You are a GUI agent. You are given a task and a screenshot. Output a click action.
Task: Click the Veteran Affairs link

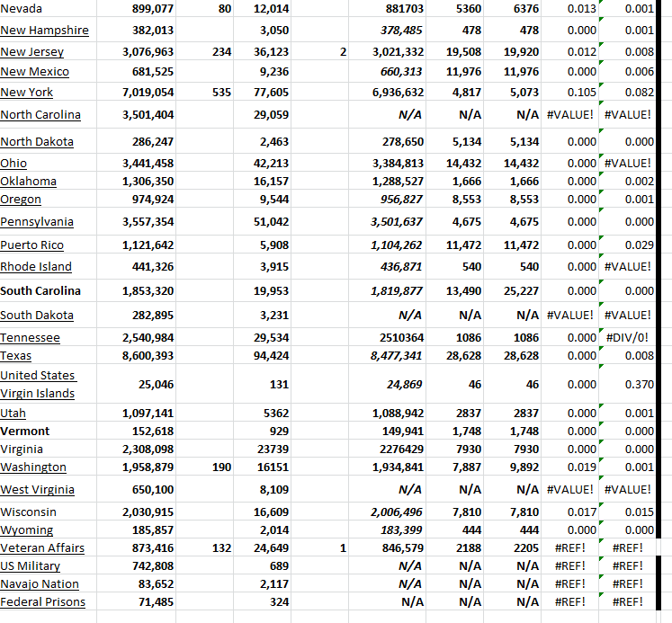42,547
